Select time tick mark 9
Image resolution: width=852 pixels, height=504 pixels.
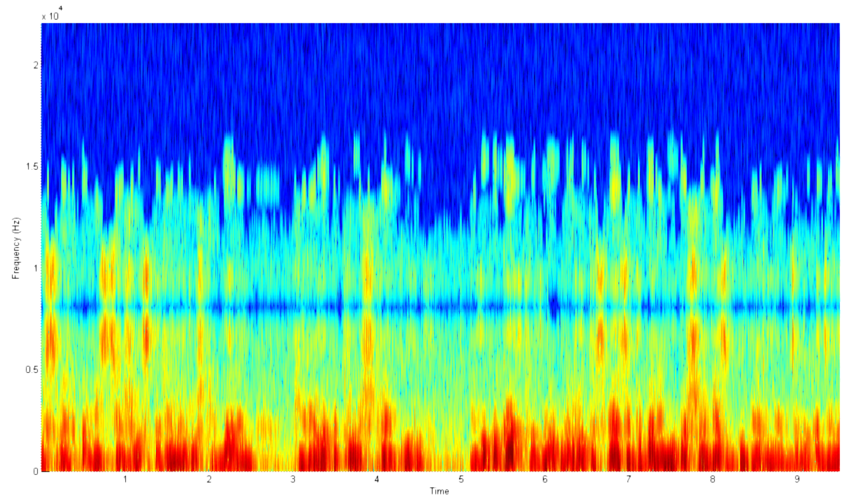[797, 479]
